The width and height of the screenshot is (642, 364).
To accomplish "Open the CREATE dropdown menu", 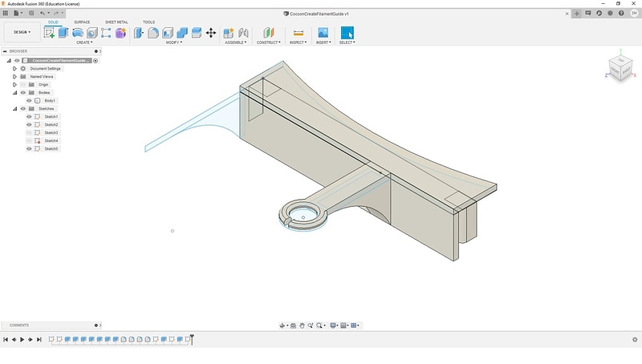I will pyautogui.click(x=84, y=42).
